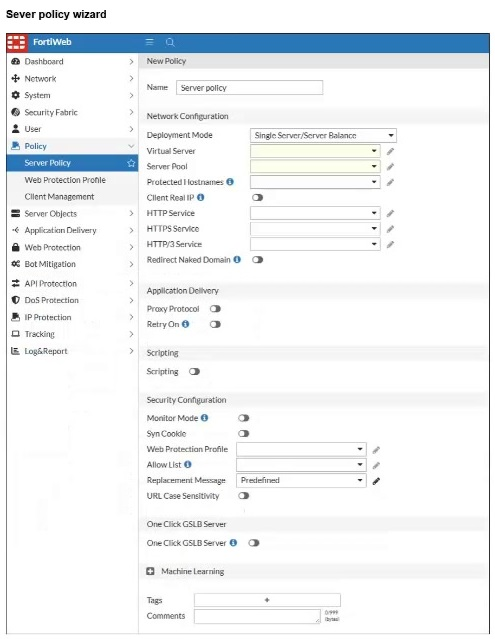
Task: Expand the Machine Learning section
Action: click(150, 571)
